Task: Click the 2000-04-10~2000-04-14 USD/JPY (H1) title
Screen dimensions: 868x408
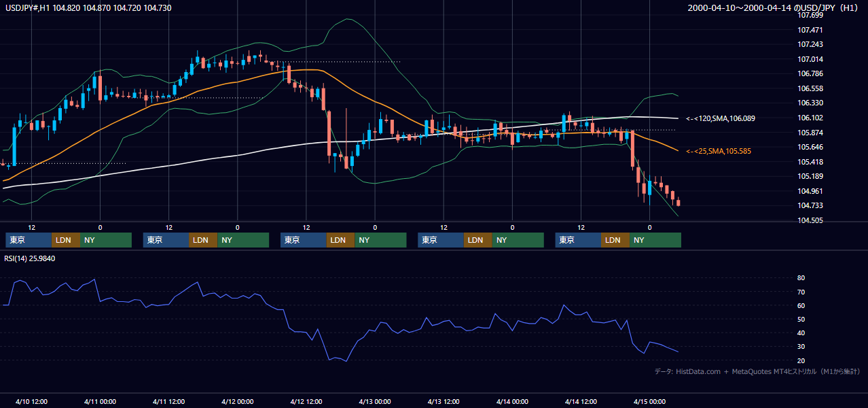Action: [774, 7]
